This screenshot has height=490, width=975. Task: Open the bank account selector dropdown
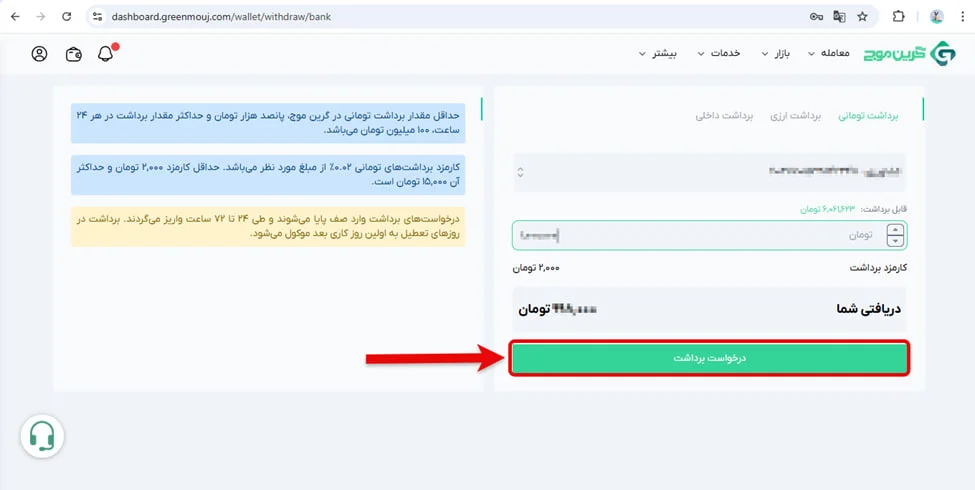pyautogui.click(x=709, y=172)
